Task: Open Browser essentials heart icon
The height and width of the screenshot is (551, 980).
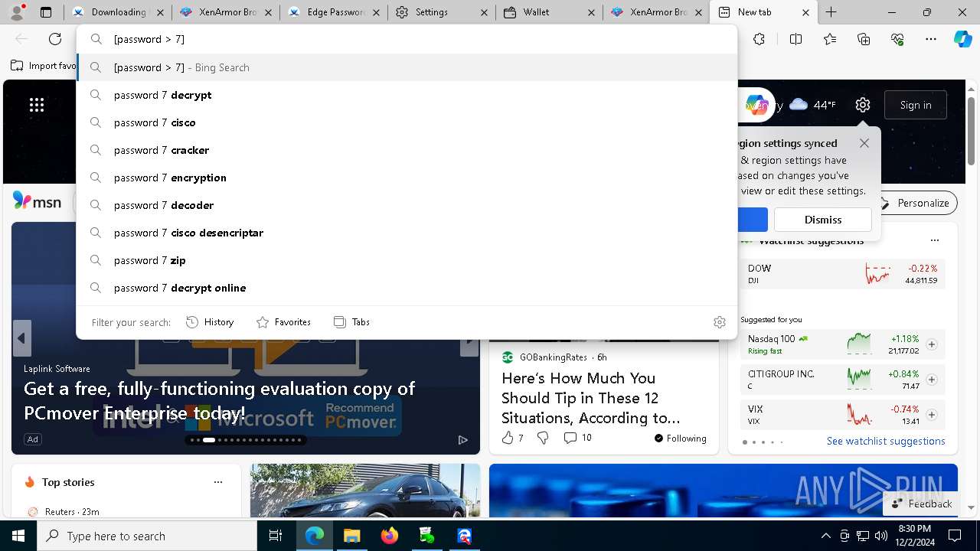Action: coord(897,39)
